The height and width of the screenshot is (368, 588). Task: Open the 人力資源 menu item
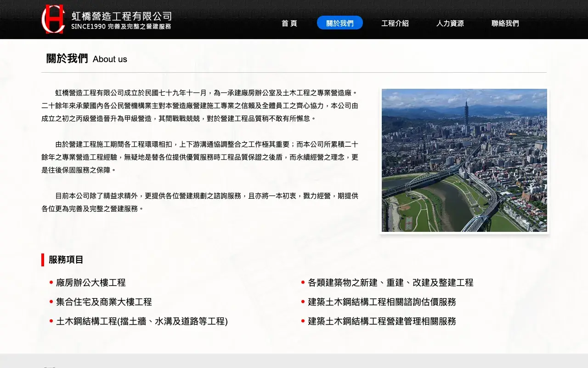click(x=450, y=23)
